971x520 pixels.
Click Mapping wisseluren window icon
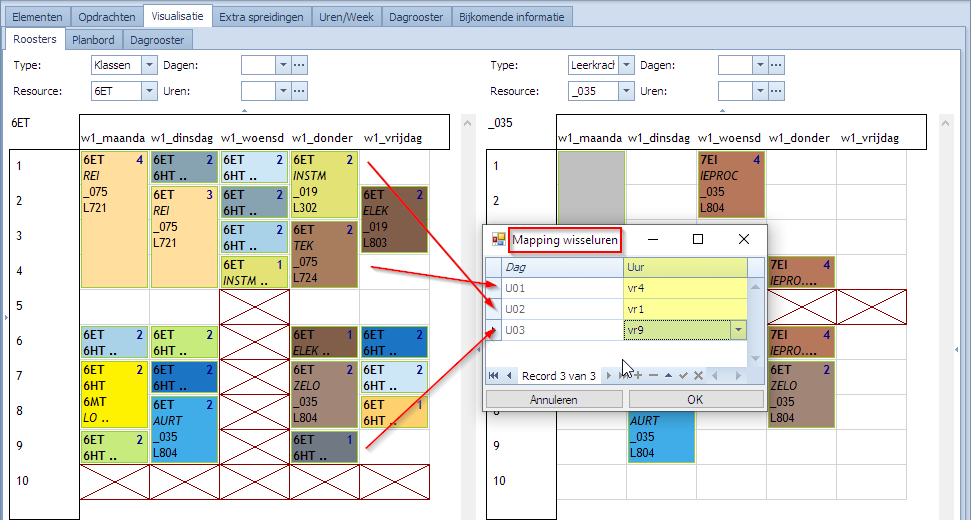[x=499, y=240]
